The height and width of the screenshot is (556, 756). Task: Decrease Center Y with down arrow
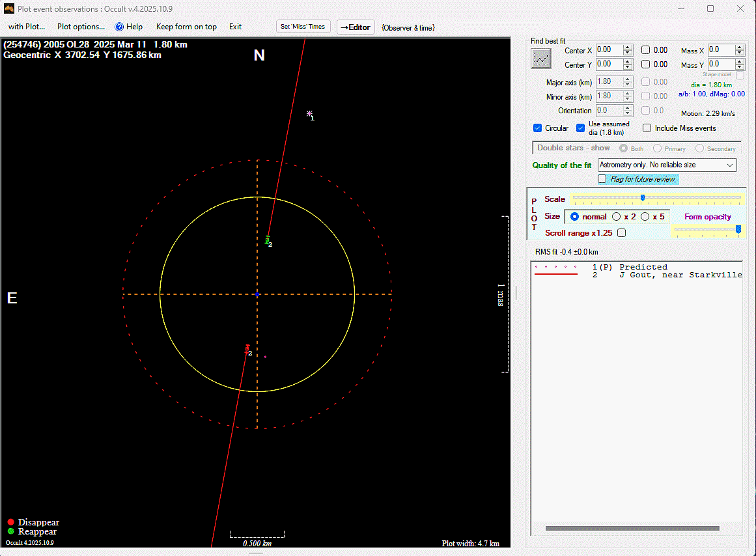point(628,67)
